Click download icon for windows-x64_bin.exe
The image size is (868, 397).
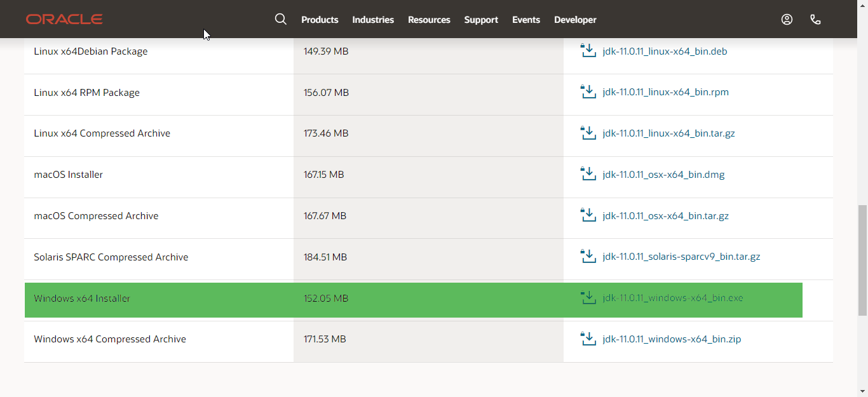(588, 297)
